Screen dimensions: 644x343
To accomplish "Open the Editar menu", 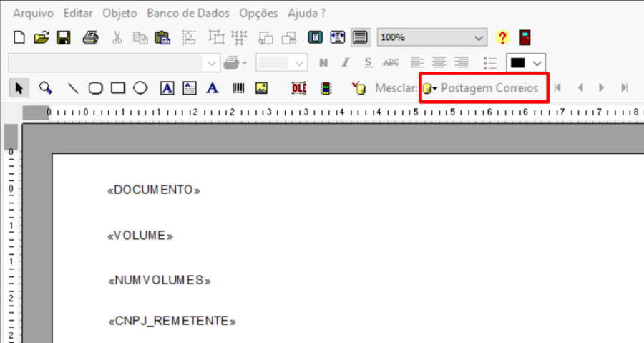I will click(77, 13).
